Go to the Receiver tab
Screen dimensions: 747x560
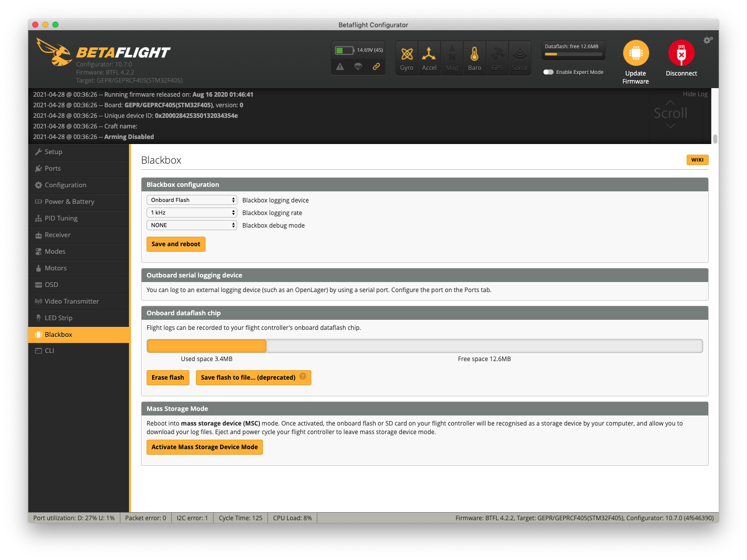[79, 235]
